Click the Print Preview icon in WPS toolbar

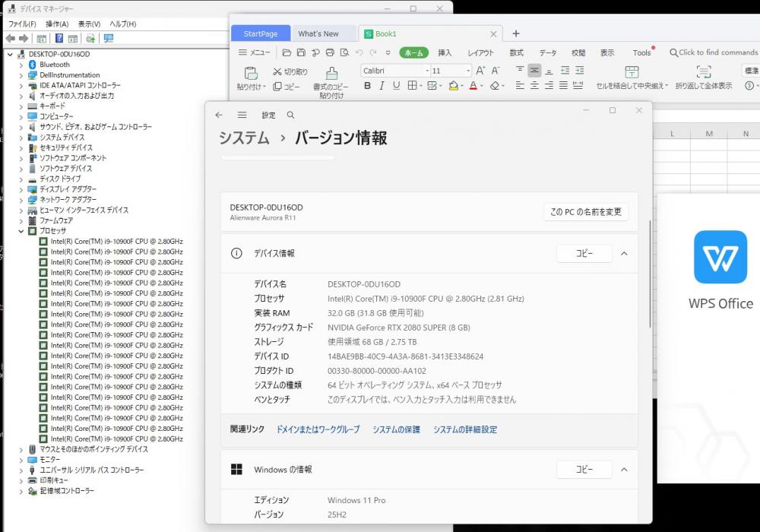[344, 52]
